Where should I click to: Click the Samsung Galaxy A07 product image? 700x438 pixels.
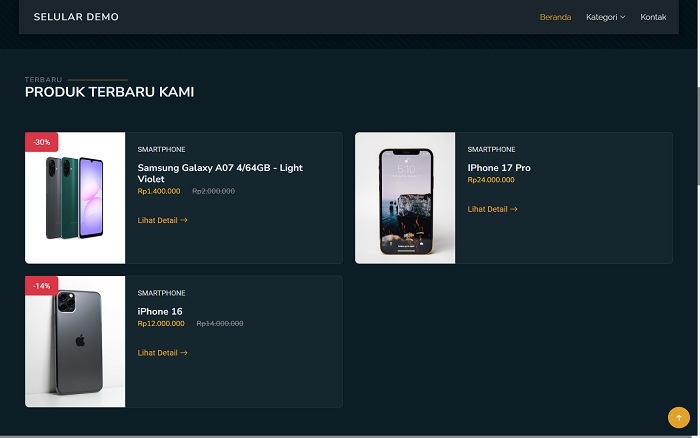click(75, 198)
